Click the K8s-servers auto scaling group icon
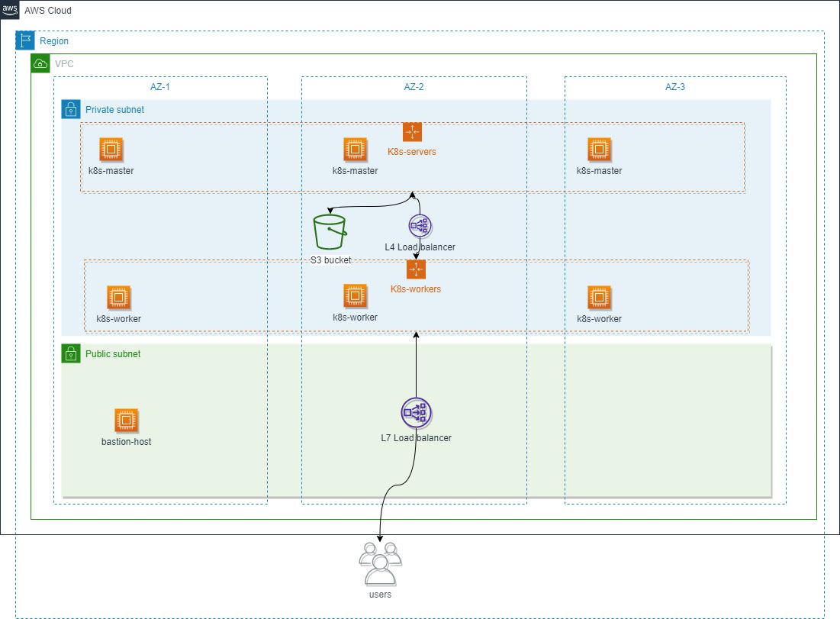This screenshot has height=619, width=840. point(412,131)
